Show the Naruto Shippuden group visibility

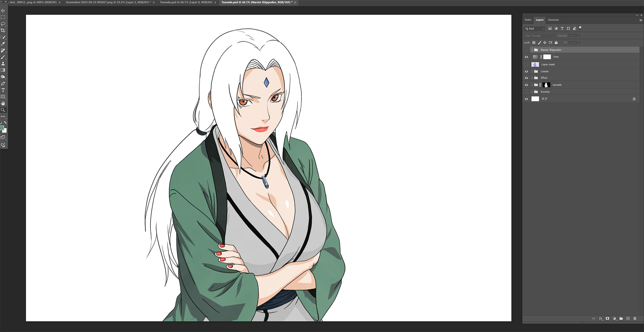pyautogui.click(x=526, y=50)
